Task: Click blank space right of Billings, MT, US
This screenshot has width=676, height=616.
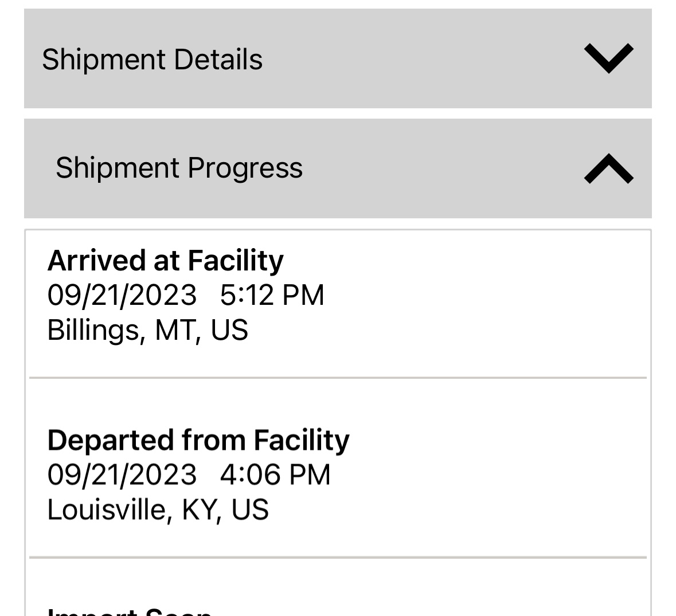Action: [447, 330]
